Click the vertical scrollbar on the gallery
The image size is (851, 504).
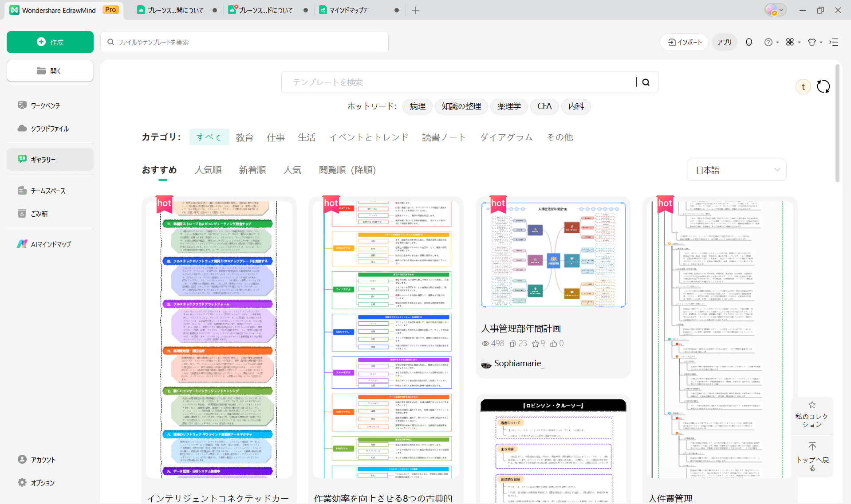pyautogui.click(x=837, y=124)
